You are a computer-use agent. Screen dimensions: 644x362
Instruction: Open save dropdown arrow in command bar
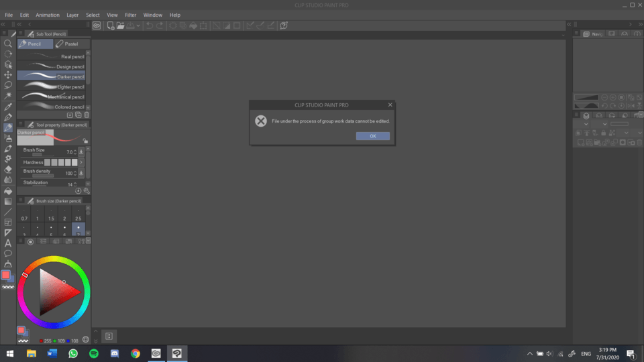coord(138,25)
